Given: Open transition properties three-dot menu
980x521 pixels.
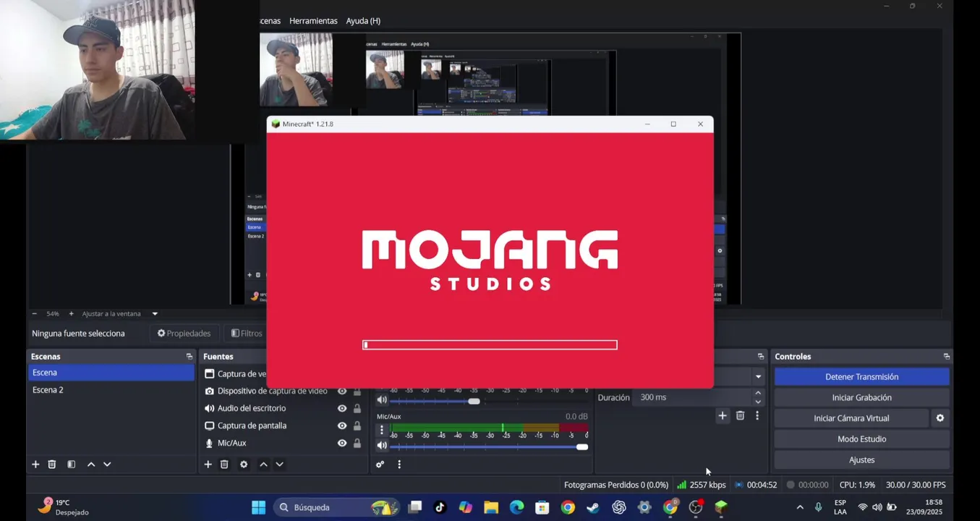Looking at the screenshot, I should pos(757,415).
